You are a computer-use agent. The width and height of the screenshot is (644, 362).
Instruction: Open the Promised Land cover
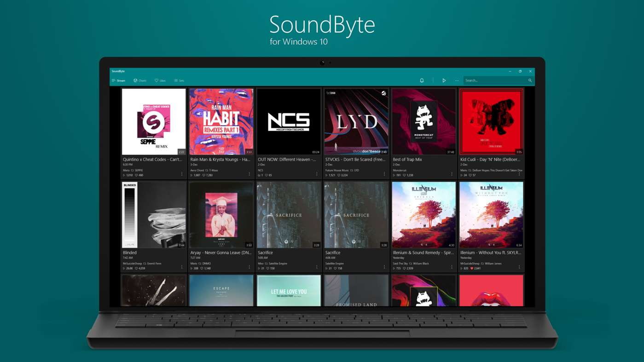click(x=356, y=290)
